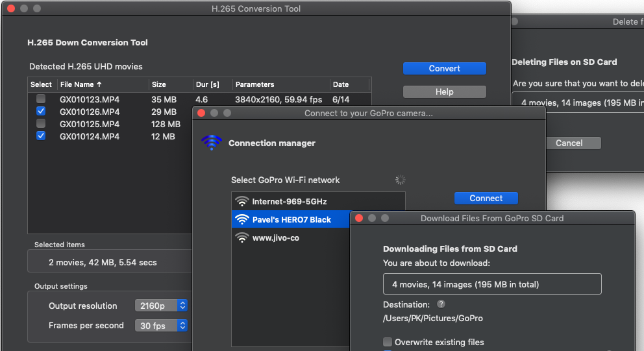Close Download Files From GoPro window
The width and height of the screenshot is (644, 351).
[x=358, y=218]
